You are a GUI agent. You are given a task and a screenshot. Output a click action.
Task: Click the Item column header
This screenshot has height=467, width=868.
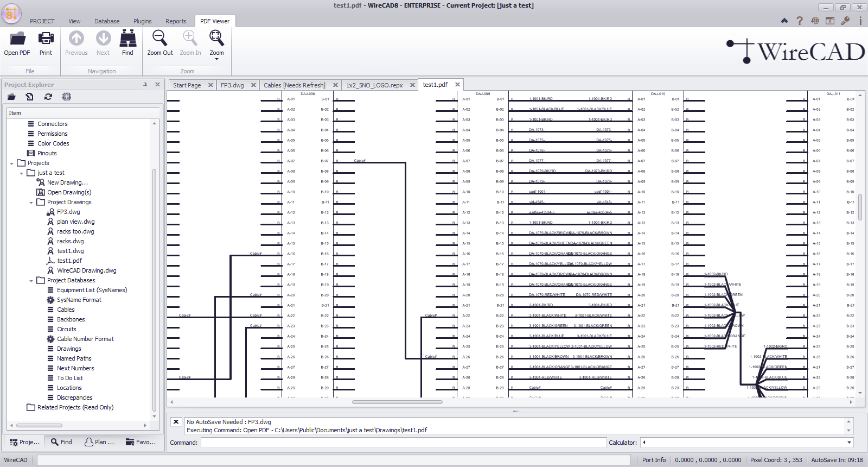point(83,113)
